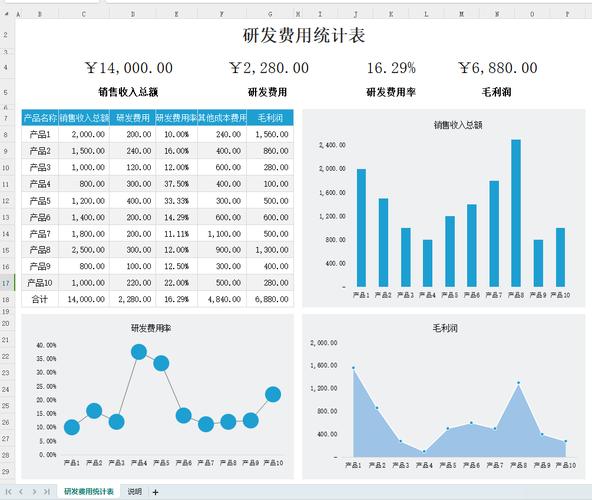This screenshot has width=592, height=500.
Task: Select cell 37.50% for 产品4
Action: tap(176, 184)
